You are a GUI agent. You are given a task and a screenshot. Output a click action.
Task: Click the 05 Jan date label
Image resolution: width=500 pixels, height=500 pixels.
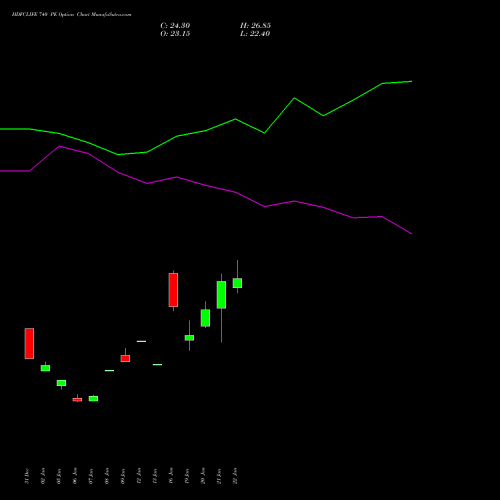(x=59, y=476)
